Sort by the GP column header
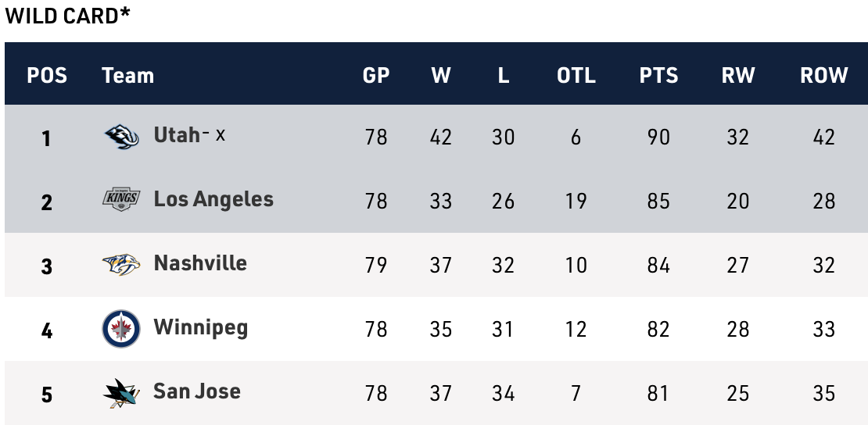Viewport: 868px width, 425px height. (376, 75)
